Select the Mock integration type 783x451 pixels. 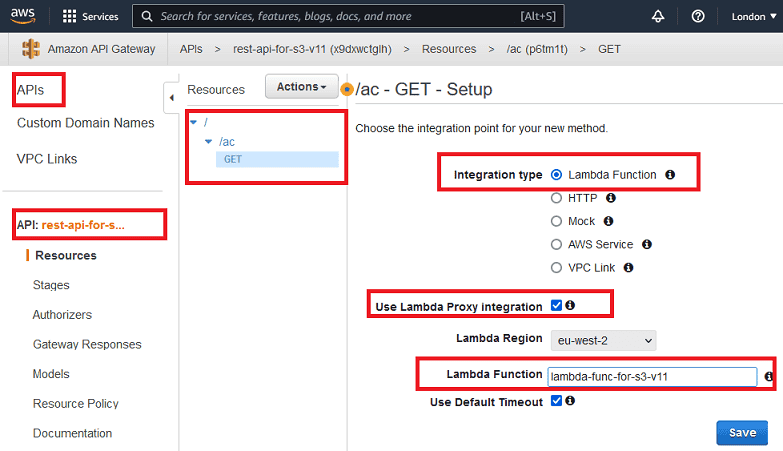point(557,221)
